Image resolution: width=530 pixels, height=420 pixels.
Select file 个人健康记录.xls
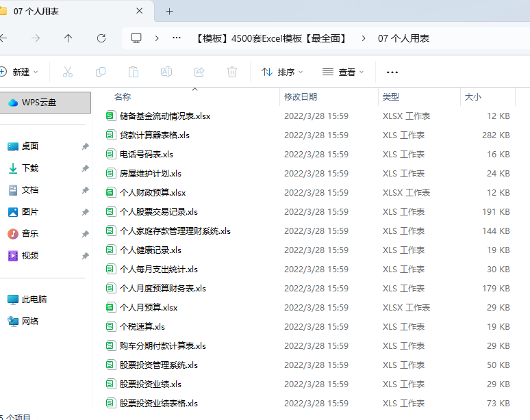tap(151, 250)
